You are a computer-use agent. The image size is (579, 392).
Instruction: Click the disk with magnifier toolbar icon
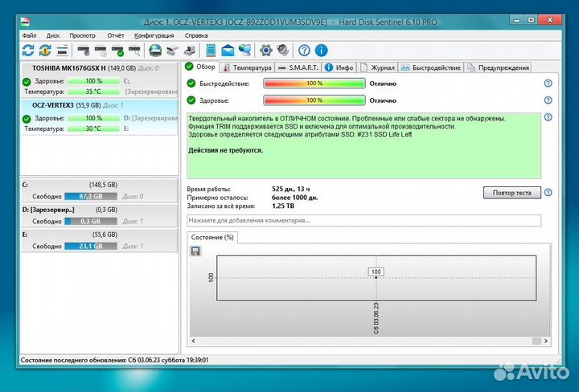(x=135, y=51)
